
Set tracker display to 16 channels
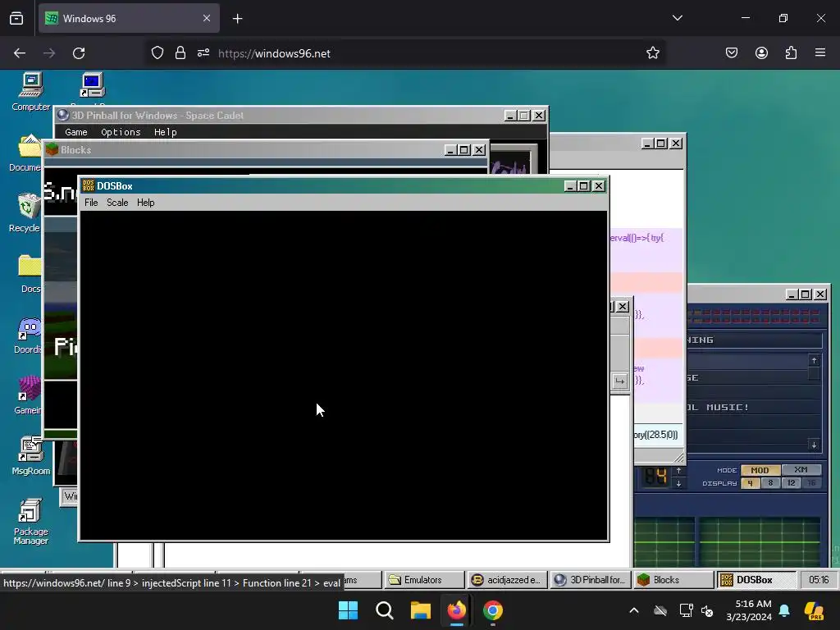pyautogui.click(x=811, y=482)
